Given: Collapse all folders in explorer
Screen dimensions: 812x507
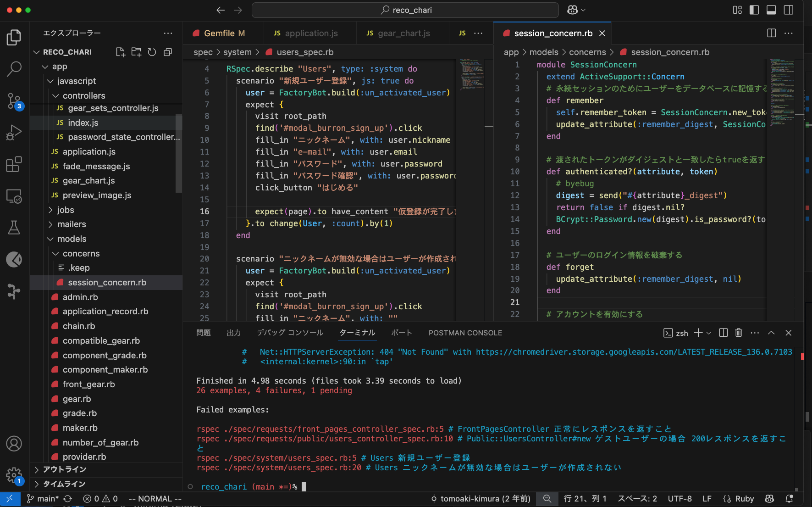Looking at the screenshot, I should (168, 52).
